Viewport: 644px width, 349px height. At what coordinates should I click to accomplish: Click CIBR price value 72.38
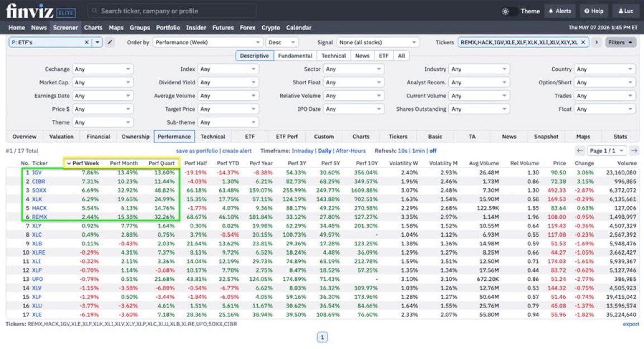pyautogui.click(x=558, y=181)
